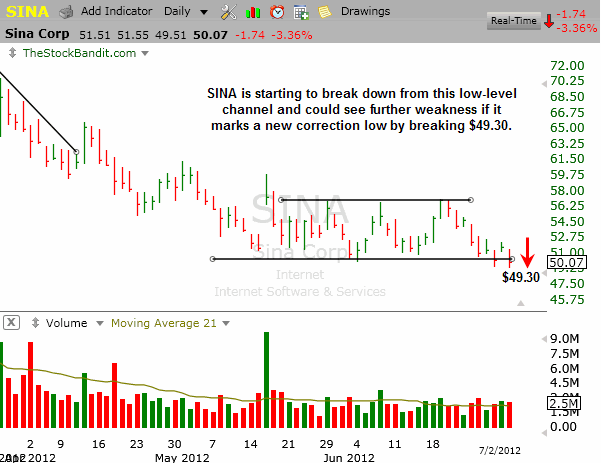
Task: Open the Volume indicator dropdown
Action: [x=66, y=323]
